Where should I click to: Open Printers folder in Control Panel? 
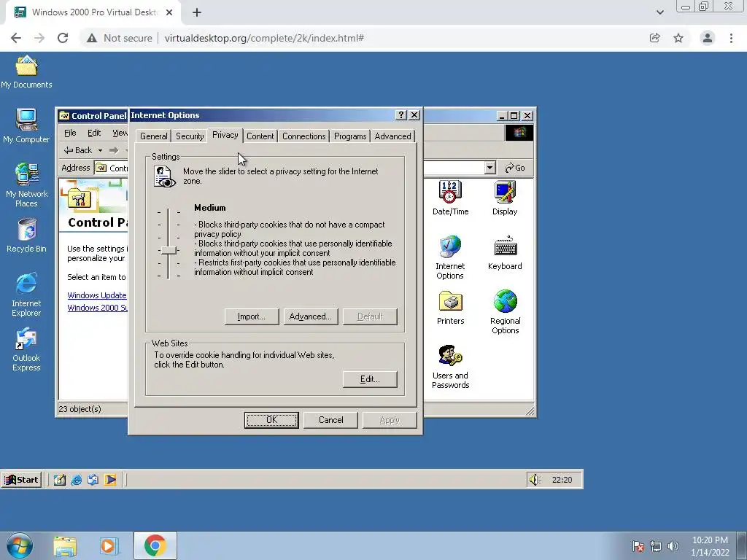pos(450,308)
